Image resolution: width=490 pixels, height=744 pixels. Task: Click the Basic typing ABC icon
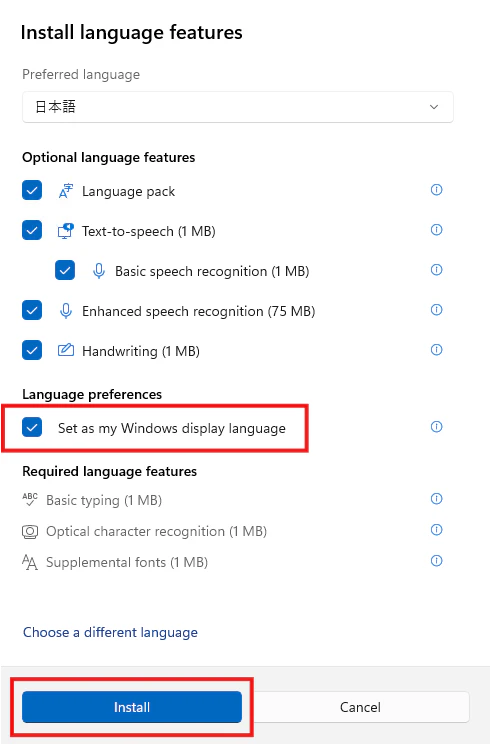point(30,499)
